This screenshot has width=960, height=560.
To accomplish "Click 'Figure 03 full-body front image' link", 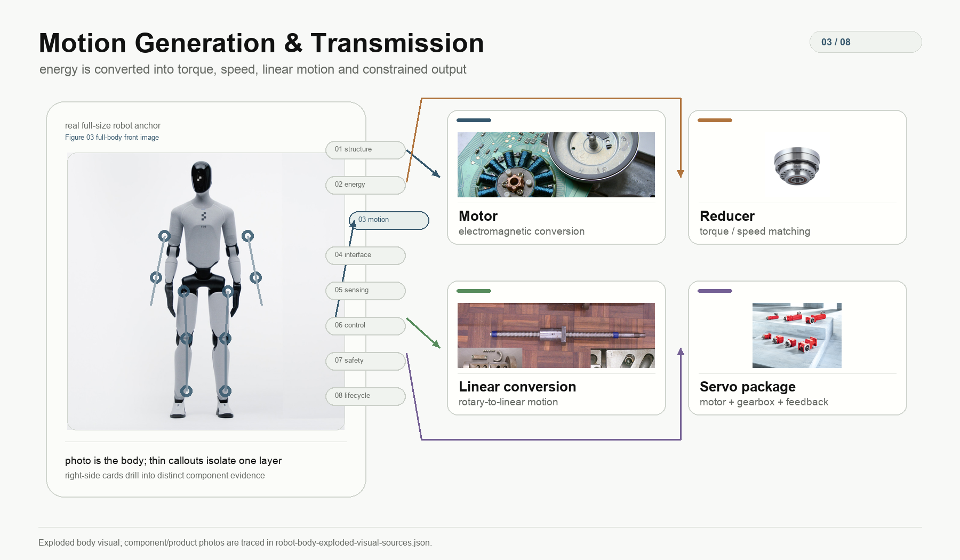I will 112,138.
